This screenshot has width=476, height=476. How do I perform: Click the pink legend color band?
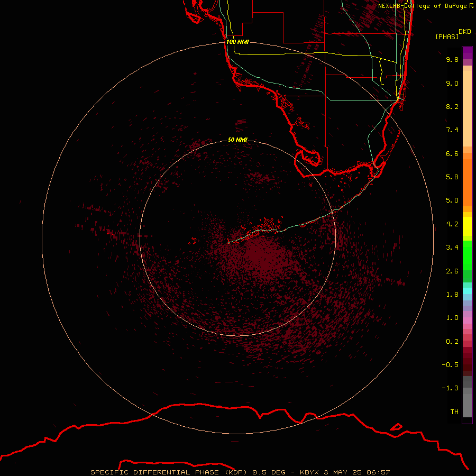[x=467, y=321]
